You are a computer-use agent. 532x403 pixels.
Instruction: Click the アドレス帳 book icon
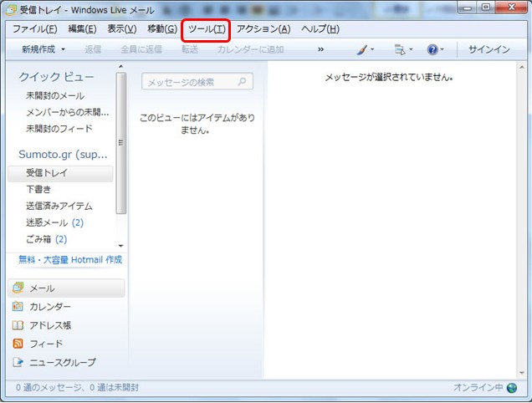tap(18, 325)
